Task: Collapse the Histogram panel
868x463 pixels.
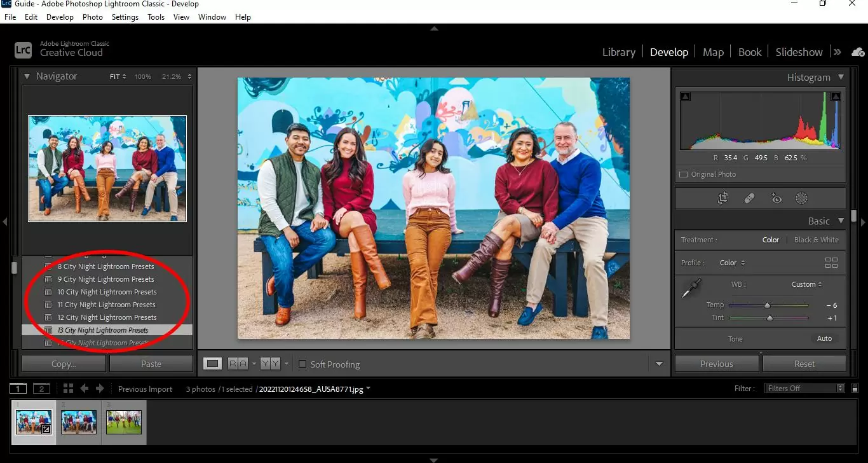Action: tap(841, 77)
